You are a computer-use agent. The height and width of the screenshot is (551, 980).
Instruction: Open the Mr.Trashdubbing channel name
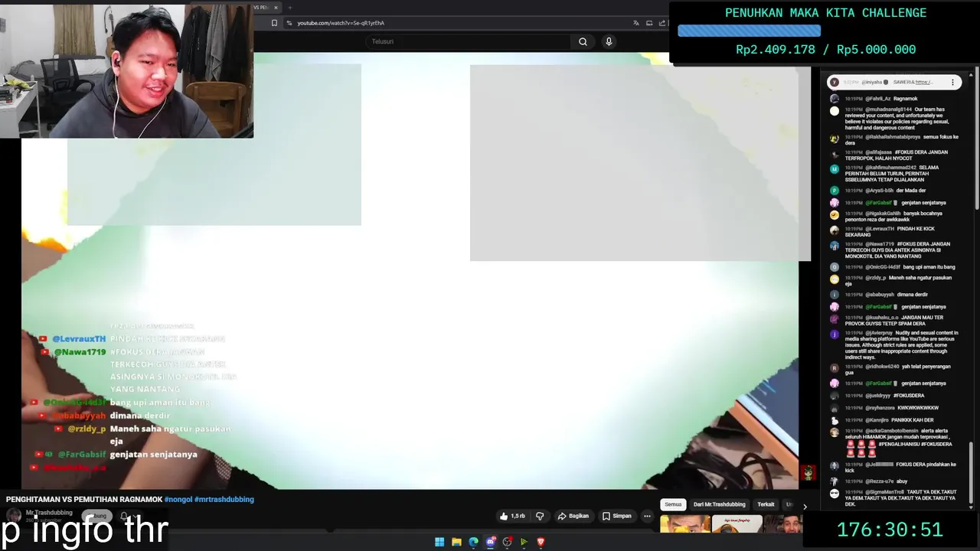[49, 513]
